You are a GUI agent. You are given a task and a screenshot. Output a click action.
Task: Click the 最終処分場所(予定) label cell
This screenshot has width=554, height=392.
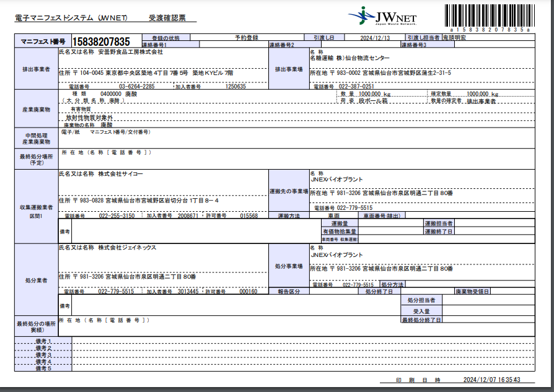[36, 159]
